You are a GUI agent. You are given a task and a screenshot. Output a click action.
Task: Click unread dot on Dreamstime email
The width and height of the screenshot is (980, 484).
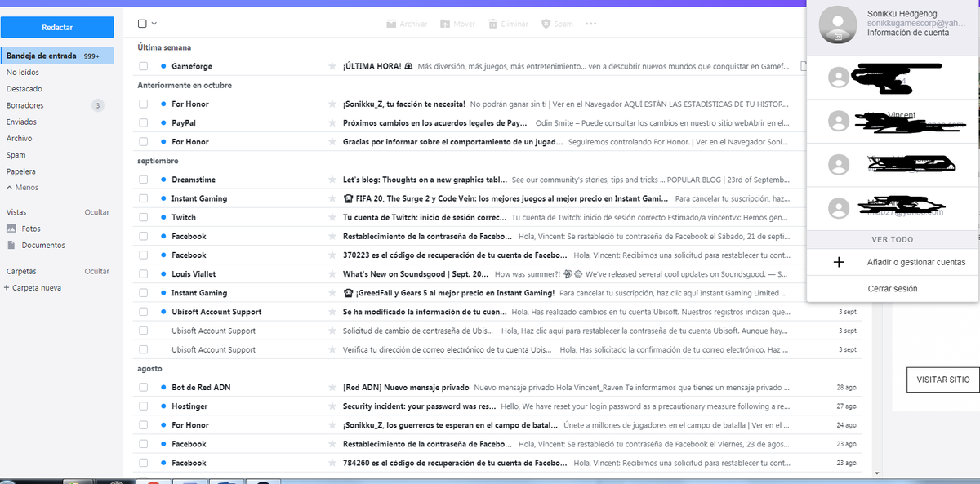[163, 180]
